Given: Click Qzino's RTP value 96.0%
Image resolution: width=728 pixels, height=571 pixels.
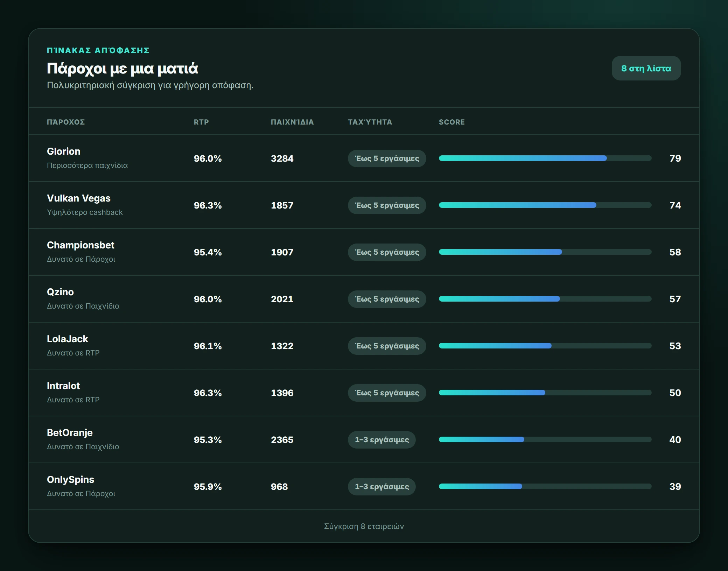Looking at the screenshot, I should coord(208,299).
